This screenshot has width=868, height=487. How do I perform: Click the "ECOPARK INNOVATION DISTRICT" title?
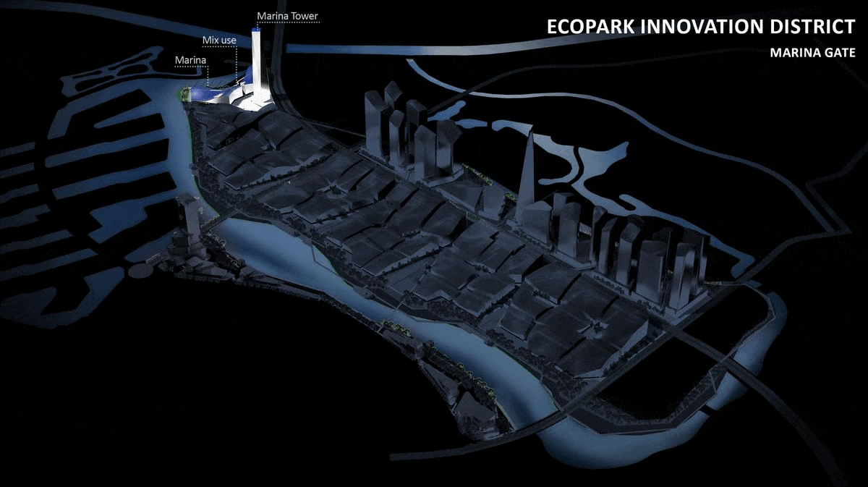click(701, 27)
